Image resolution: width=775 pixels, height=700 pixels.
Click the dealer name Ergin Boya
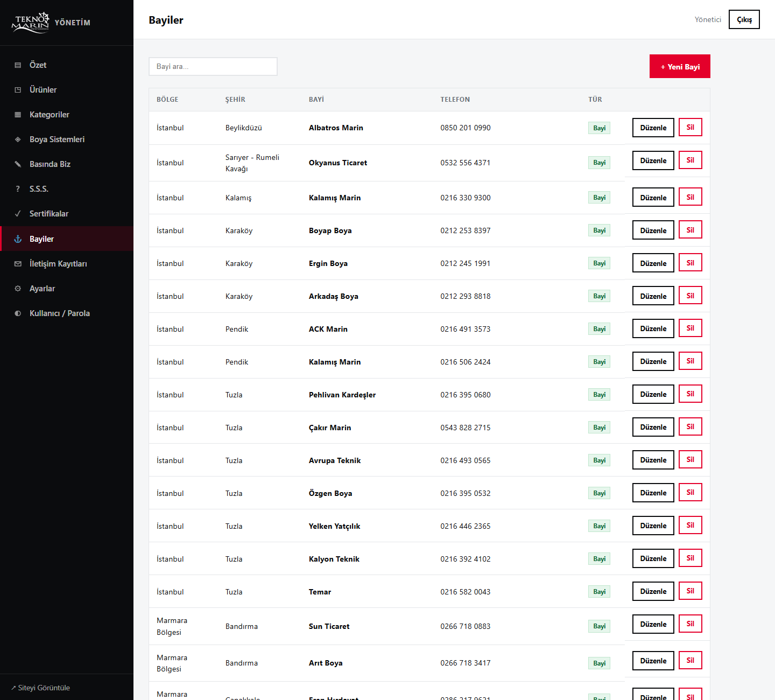tap(328, 263)
